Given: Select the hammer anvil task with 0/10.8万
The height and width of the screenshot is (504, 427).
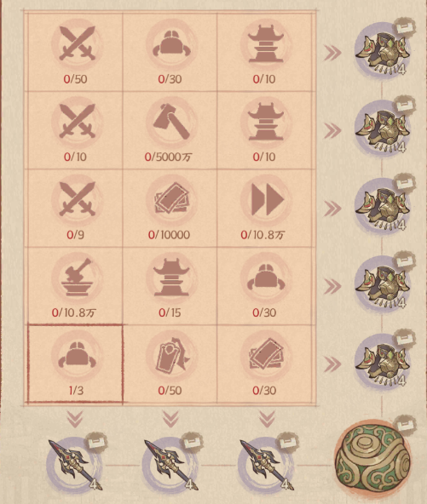Looking at the screenshot, I should [x=75, y=286].
